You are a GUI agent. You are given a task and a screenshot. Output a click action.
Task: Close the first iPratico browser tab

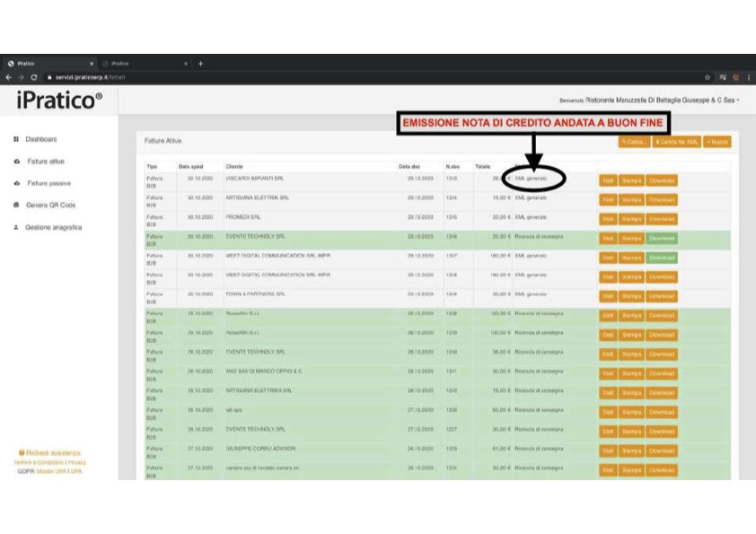click(92, 64)
